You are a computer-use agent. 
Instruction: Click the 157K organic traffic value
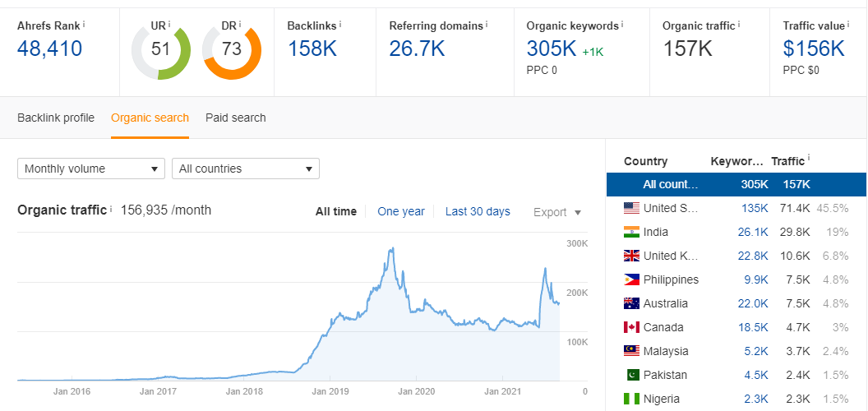coord(687,48)
